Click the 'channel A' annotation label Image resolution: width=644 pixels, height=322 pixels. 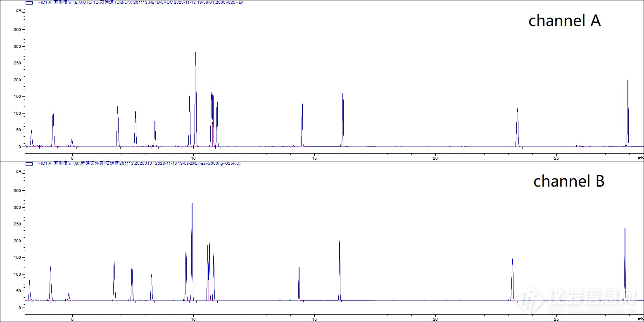(564, 21)
